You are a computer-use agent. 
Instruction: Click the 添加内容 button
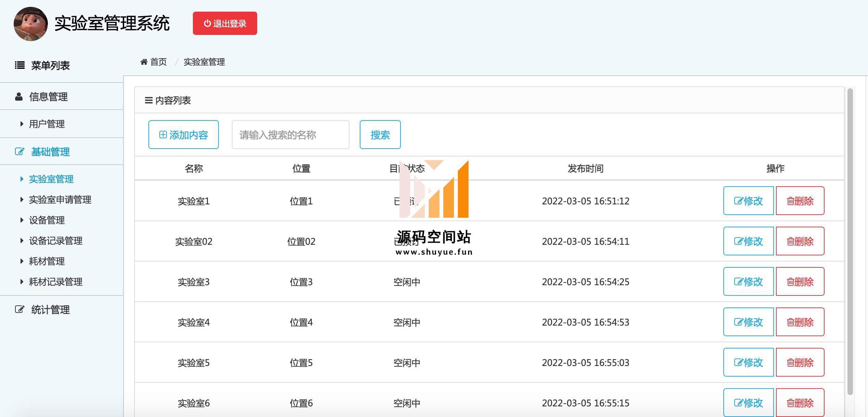[184, 135]
